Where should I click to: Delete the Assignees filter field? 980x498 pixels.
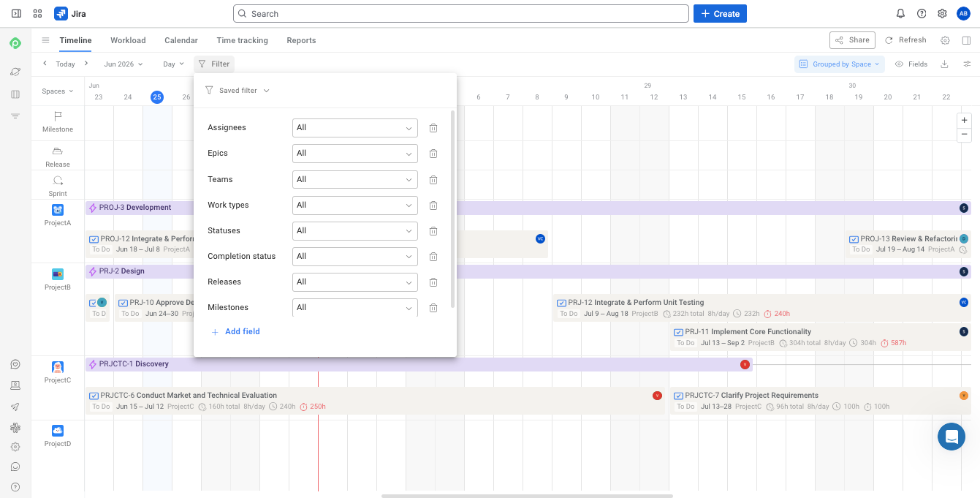(x=433, y=128)
